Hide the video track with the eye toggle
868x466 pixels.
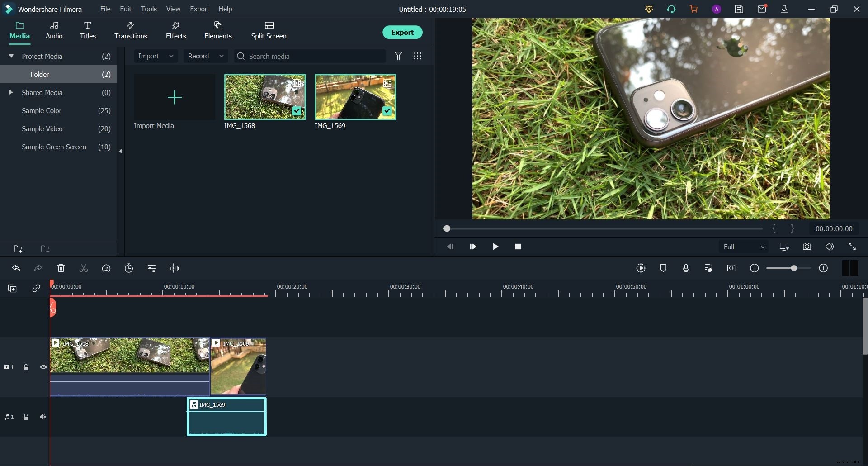(43, 367)
